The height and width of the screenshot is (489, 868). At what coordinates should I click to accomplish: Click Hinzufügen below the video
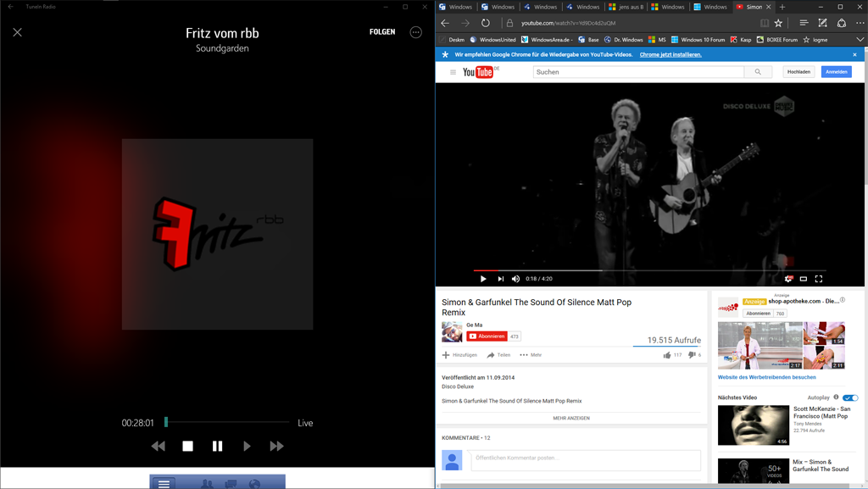click(x=459, y=355)
